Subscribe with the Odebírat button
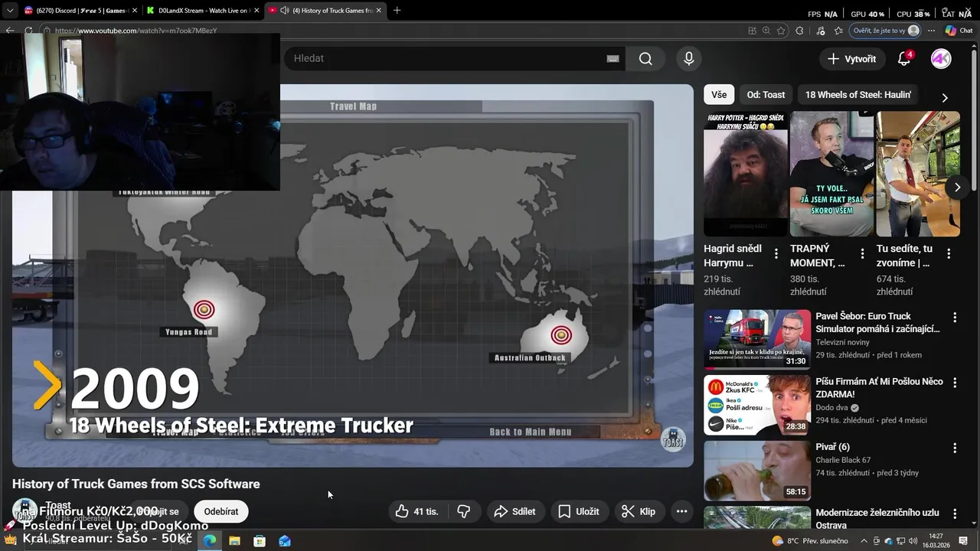The height and width of the screenshot is (551, 980). (220, 511)
